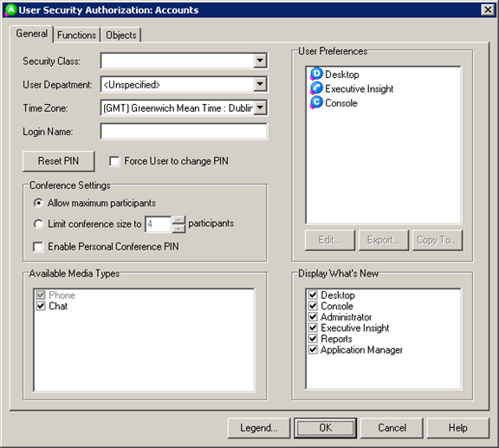Image resolution: width=499 pixels, height=448 pixels.
Task: Open the Legend dialog
Action: [x=259, y=428]
